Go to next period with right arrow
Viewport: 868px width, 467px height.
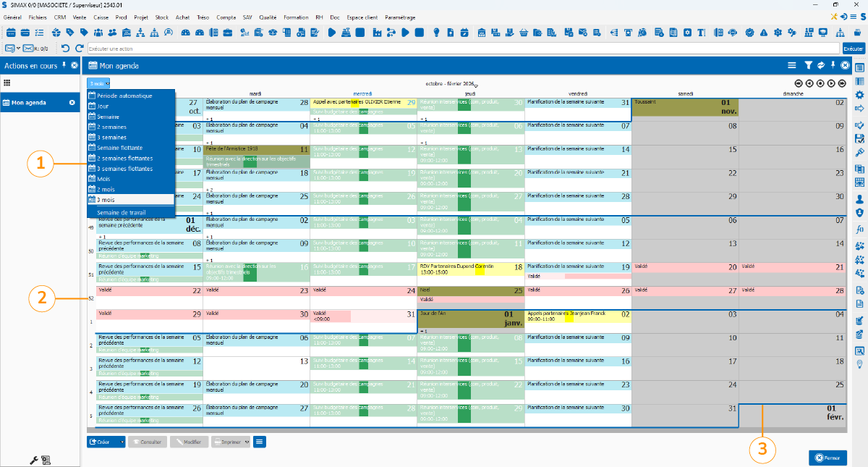coord(831,83)
